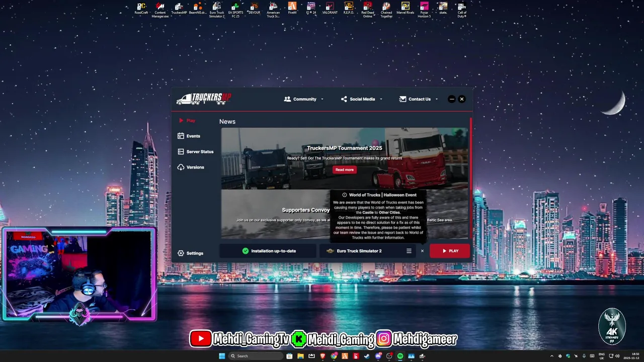
Task: Launch the VALORANT desktop shortcut
Action: pos(330,9)
